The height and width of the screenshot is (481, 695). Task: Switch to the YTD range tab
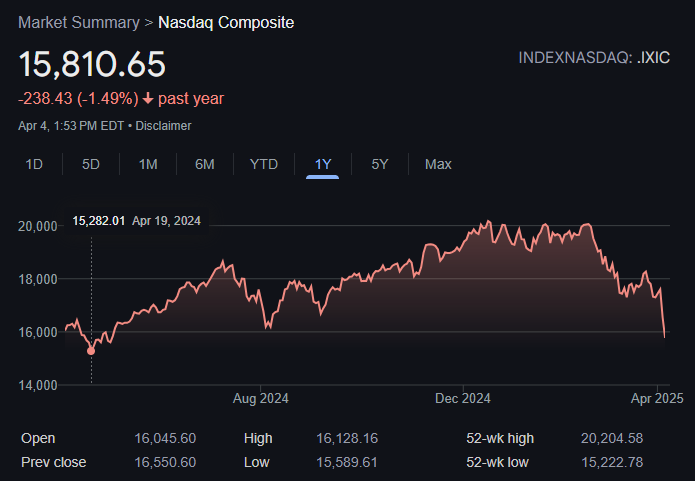click(264, 164)
